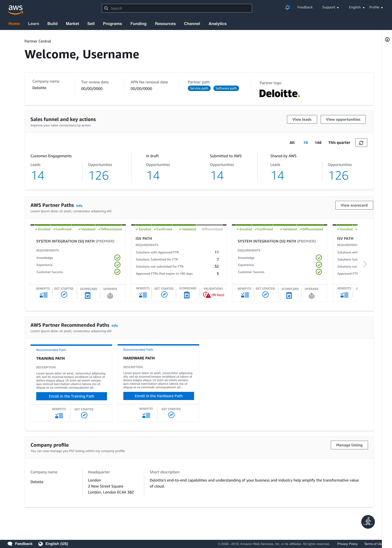
Task: Open the notifications bell
Action: point(287,7)
